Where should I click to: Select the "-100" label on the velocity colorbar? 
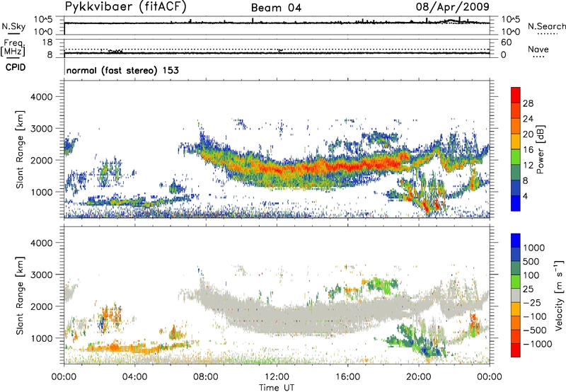click(x=535, y=316)
